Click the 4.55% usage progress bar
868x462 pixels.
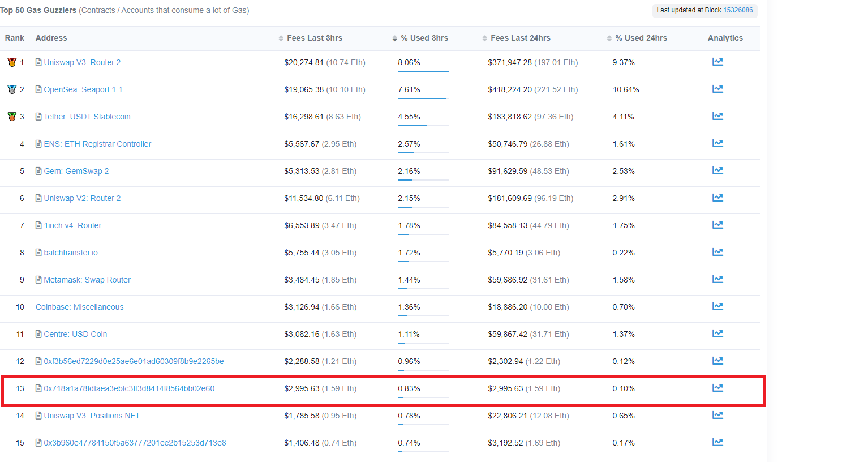(423, 126)
